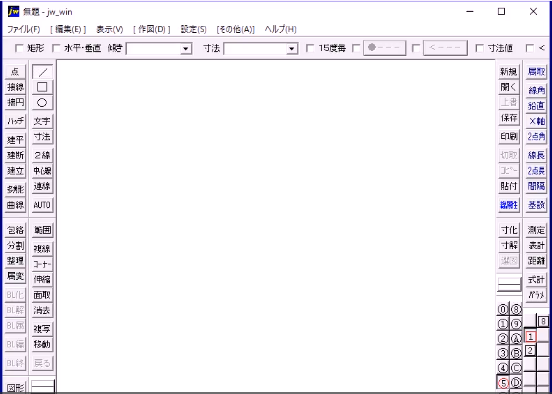Viewport: 552px width, 394px height.
Task: Click the 属取 attribute pick button
Action: pos(536,72)
